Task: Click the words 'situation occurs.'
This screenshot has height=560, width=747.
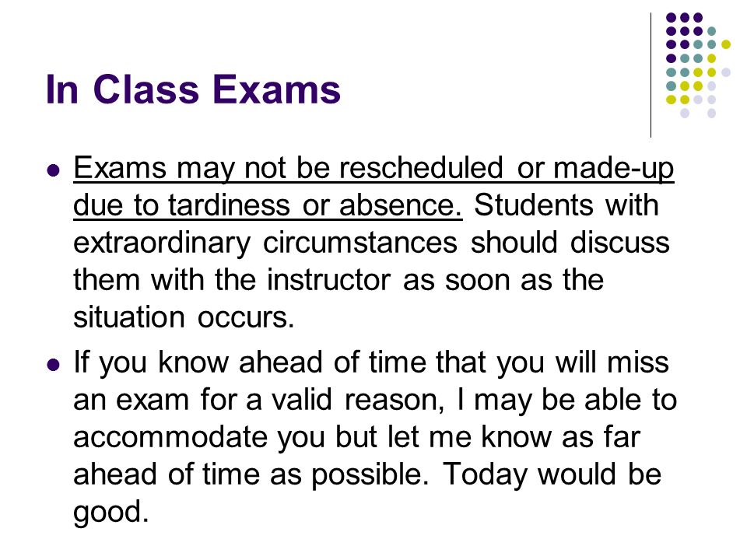Action: click(184, 317)
